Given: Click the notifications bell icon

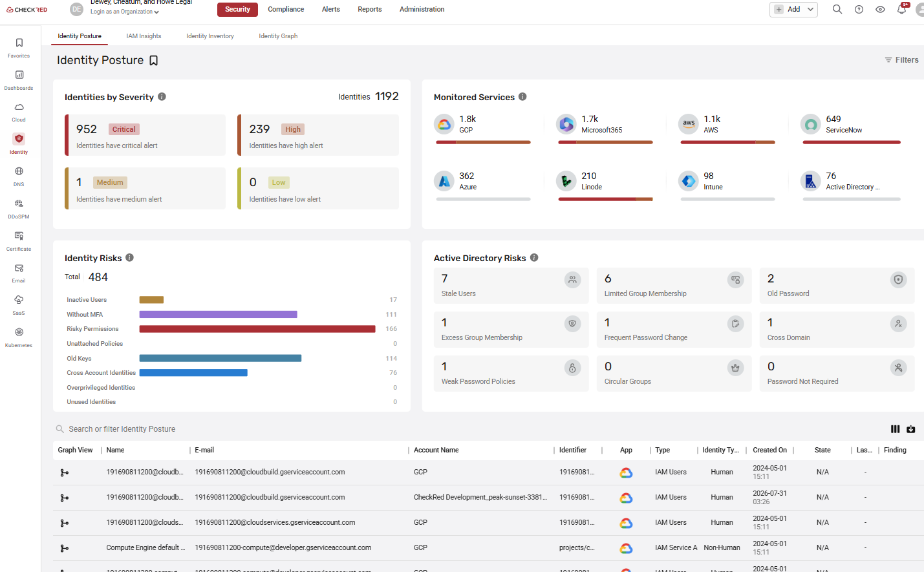Looking at the screenshot, I should (x=901, y=9).
